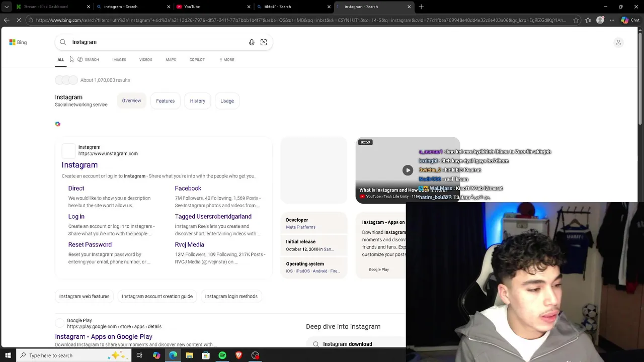Viewport: 644px width, 362px height.
Task: Open Task View on the taskbar
Action: (139, 355)
